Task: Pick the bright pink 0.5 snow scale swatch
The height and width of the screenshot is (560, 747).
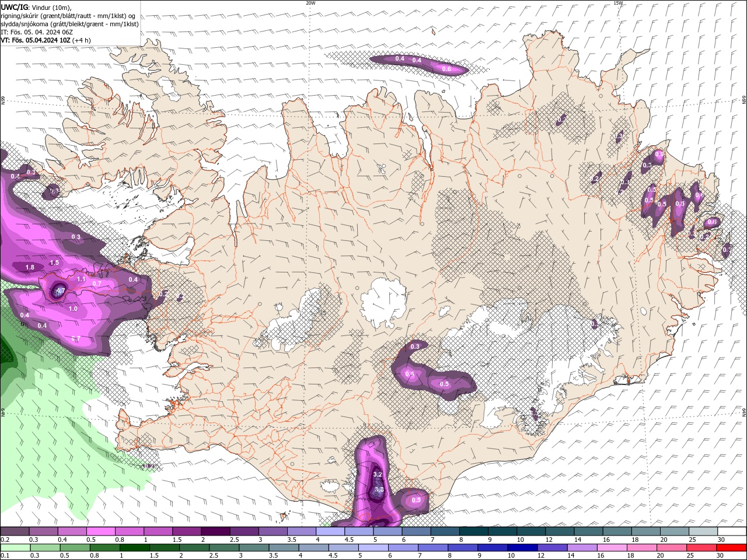Action: [101, 531]
